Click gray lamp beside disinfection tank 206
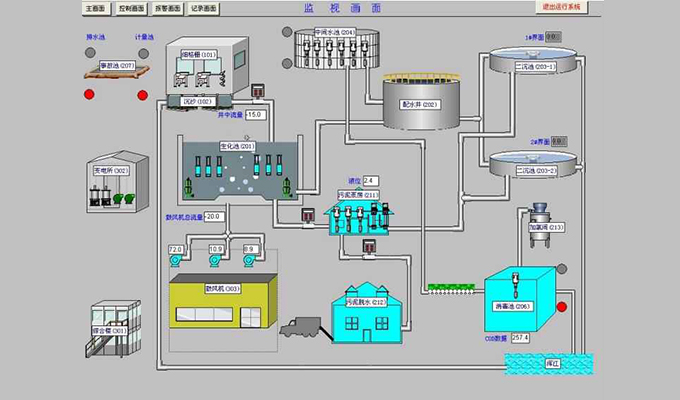Screen dimensions: 680x400 pyautogui.click(x=562, y=269)
